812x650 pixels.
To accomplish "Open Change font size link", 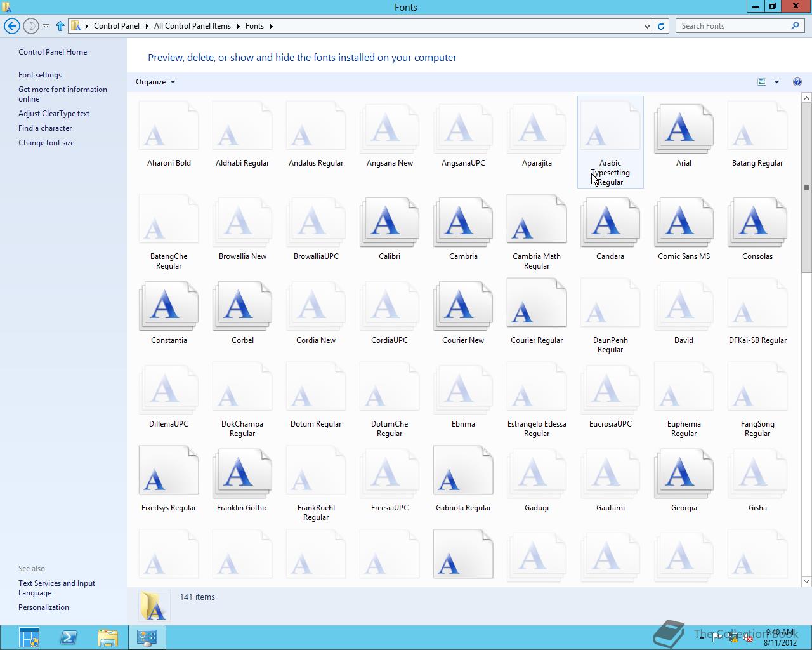I will [46, 143].
